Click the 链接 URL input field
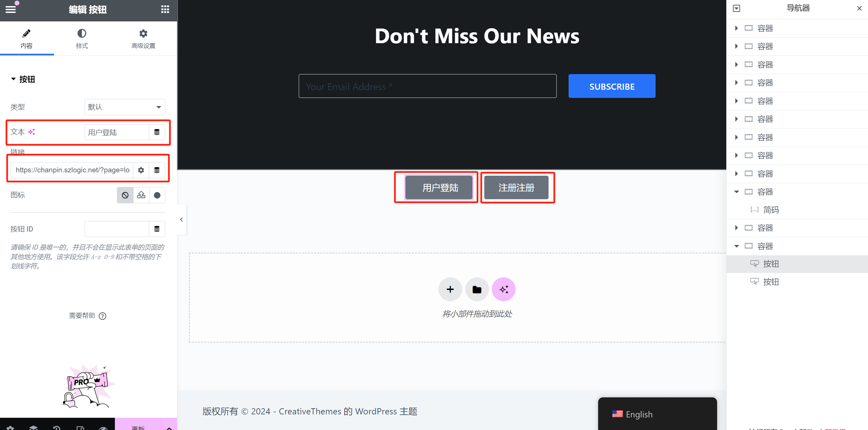Screen dimensions: 868x430 click(72, 170)
